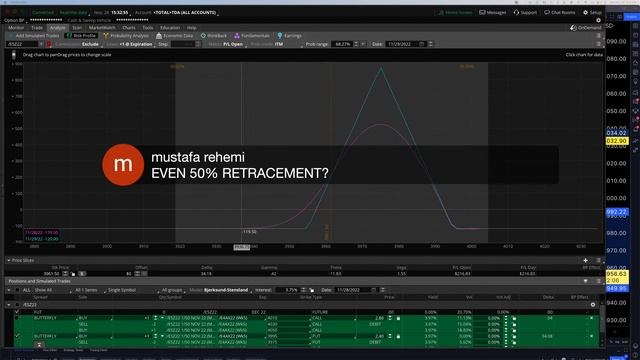Open the date calendar picker in toolbar
This screenshot has height=360, width=640.
pyautogui.click(x=422, y=44)
